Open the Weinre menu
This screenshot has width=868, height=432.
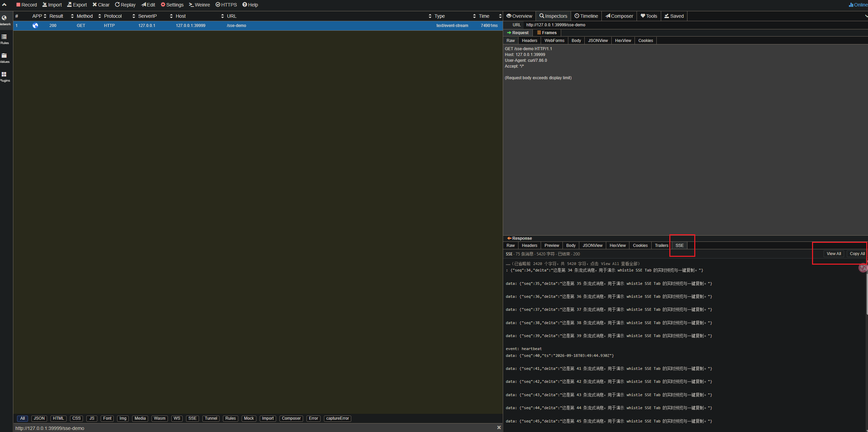click(200, 5)
